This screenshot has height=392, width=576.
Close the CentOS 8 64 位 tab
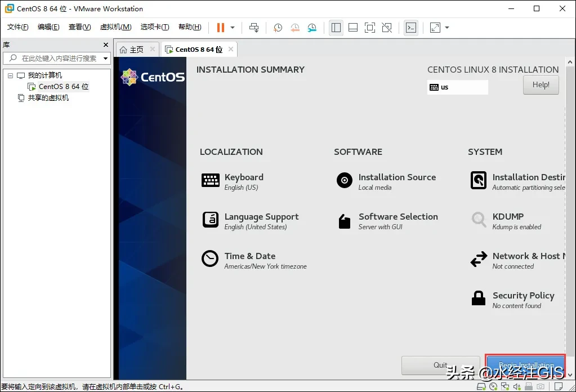point(231,49)
